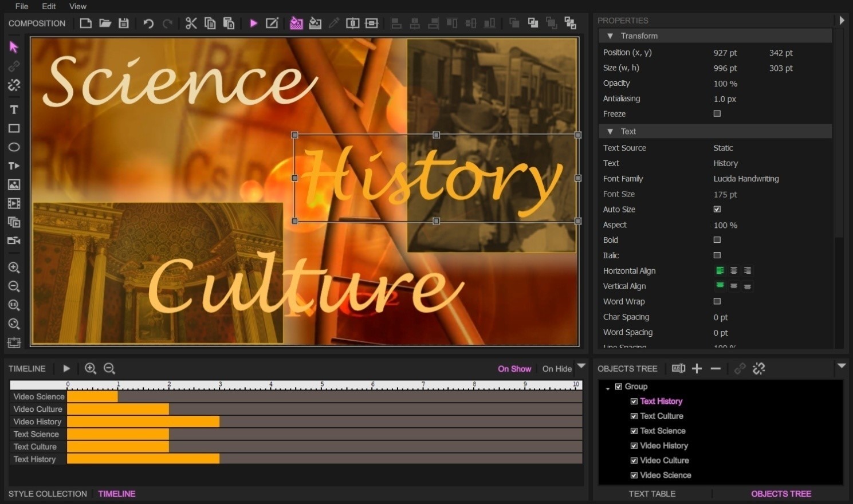
Task: Select the scrolling text (ticker) tool
Action: pyautogui.click(x=14, y=166)
